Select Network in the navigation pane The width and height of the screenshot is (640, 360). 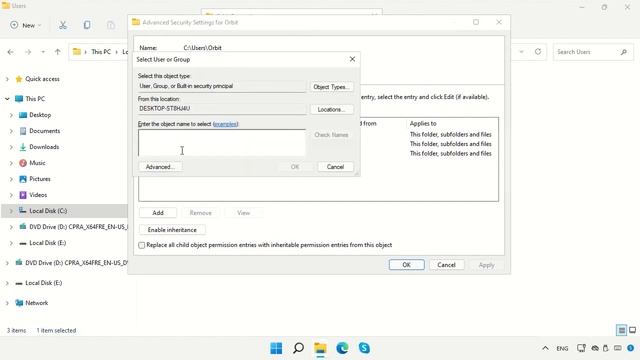(x=36, y=303)
